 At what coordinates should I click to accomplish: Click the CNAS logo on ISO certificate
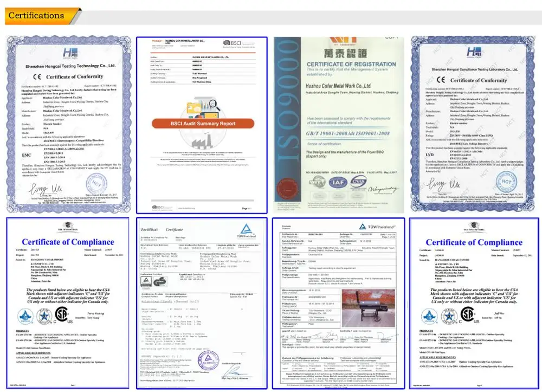coord(358,182)
